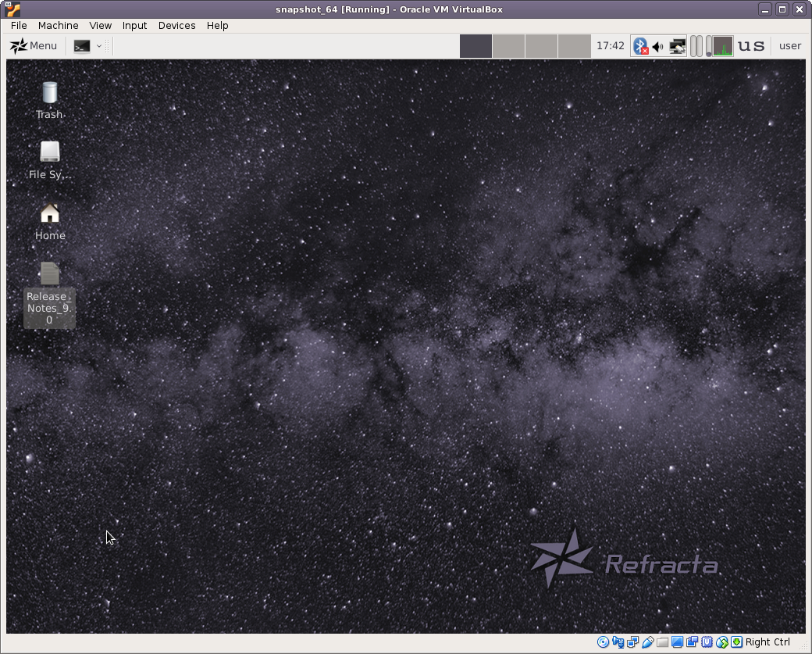812x654 pixels.
Task: Open the Input menu
Action: (x=134, y=25)
